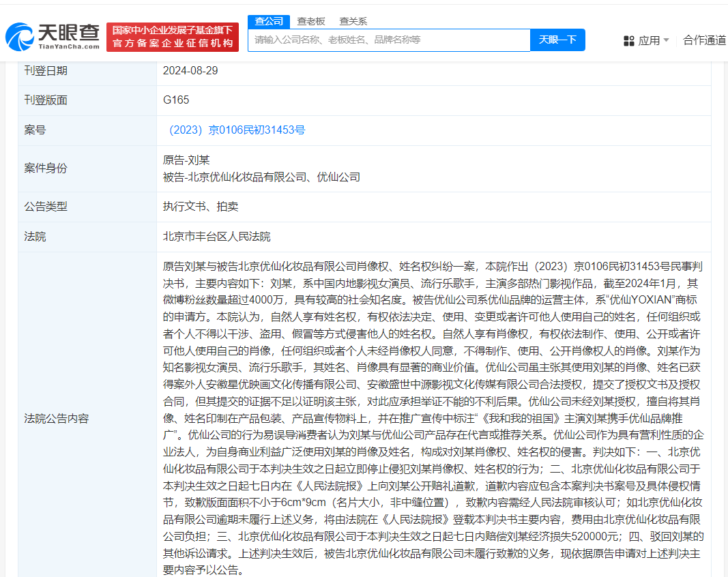Open the 合作通道 link

pyautogui.click(x=703, y=40)
